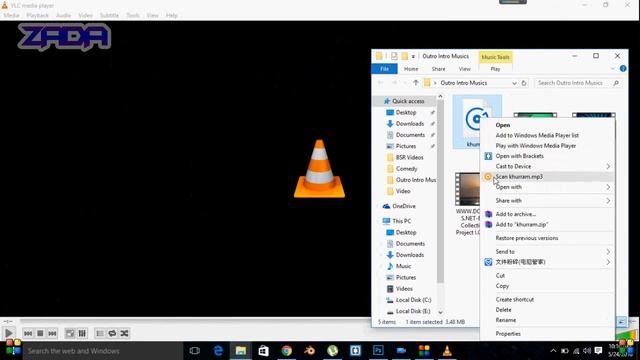Viewport: 640px width, 360px height.
Task: Click New folder icon in title bar
Action: pyautogui.click(x=404, y=56)
